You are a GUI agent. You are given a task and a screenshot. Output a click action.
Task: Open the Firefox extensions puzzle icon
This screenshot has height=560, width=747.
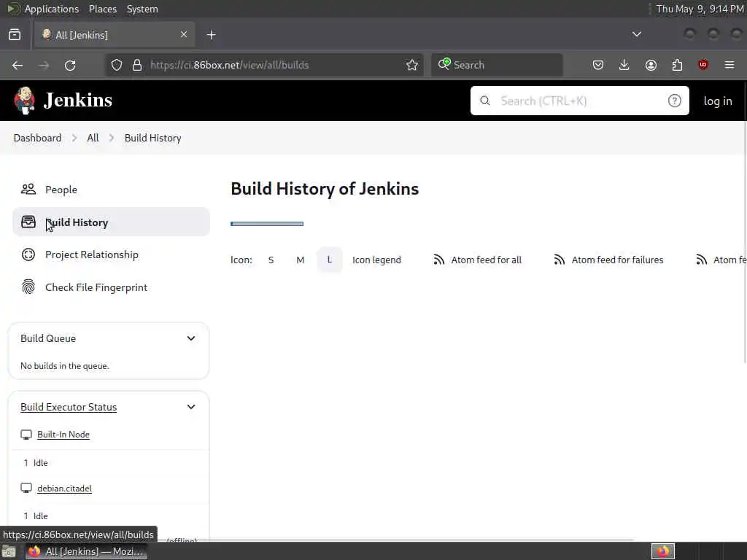coord(677,65)
